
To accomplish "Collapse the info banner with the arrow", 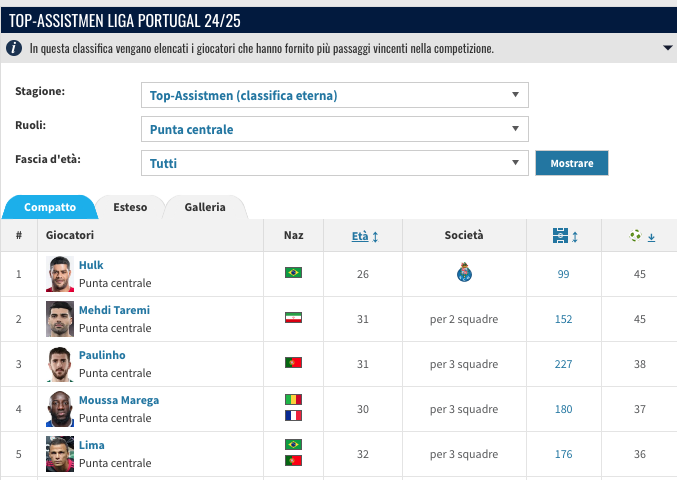I will click(668, 48).
